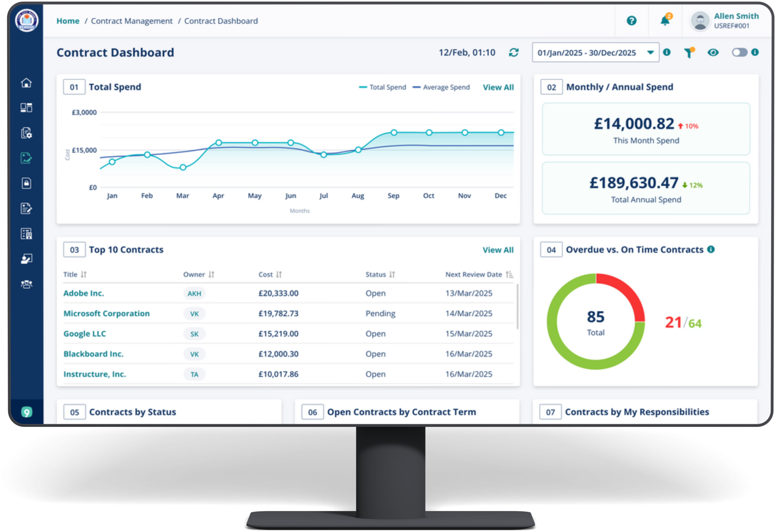Click View All on Top 10 Contracts

pos(498,250)
